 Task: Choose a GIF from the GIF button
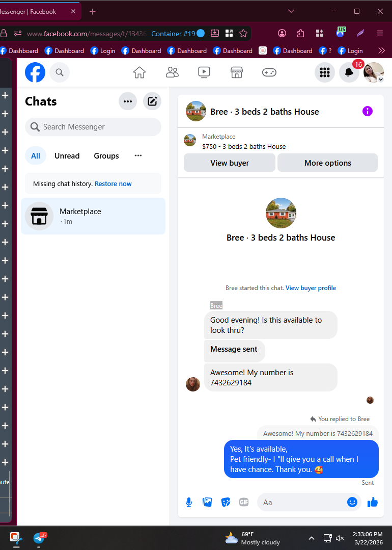244,502
